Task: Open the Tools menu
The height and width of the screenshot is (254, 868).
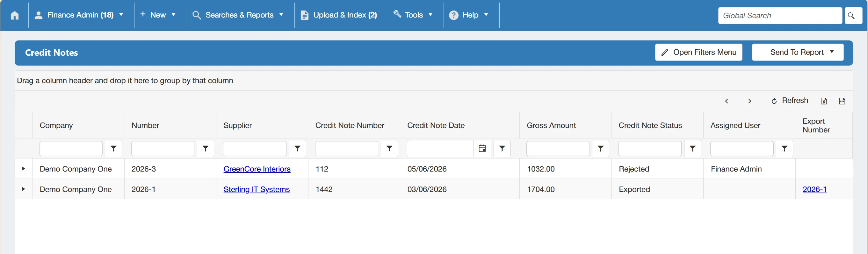Action: pyautogui.click(x=413, y=15)
